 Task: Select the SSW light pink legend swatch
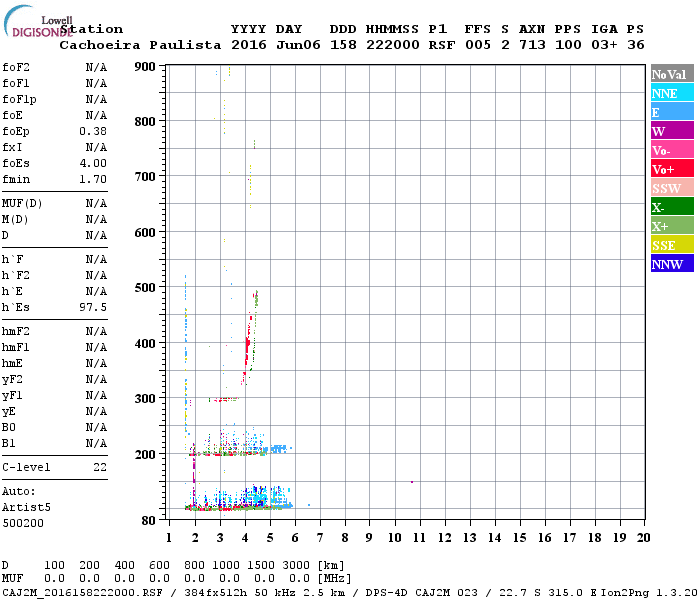pos(672,188)
